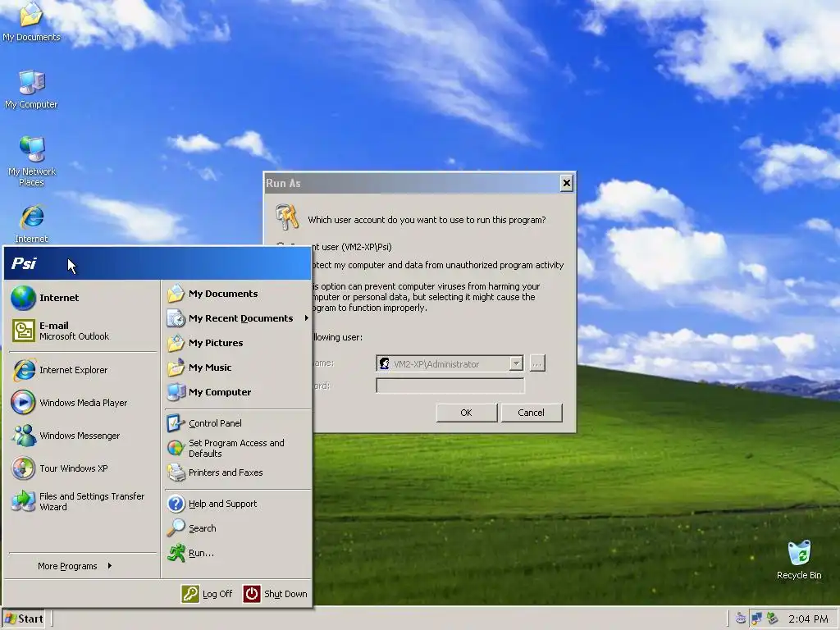Open Set Program Access and Defaults
Image resolution: width=840 pixels, height=630 pixels.
pos(238,448)
